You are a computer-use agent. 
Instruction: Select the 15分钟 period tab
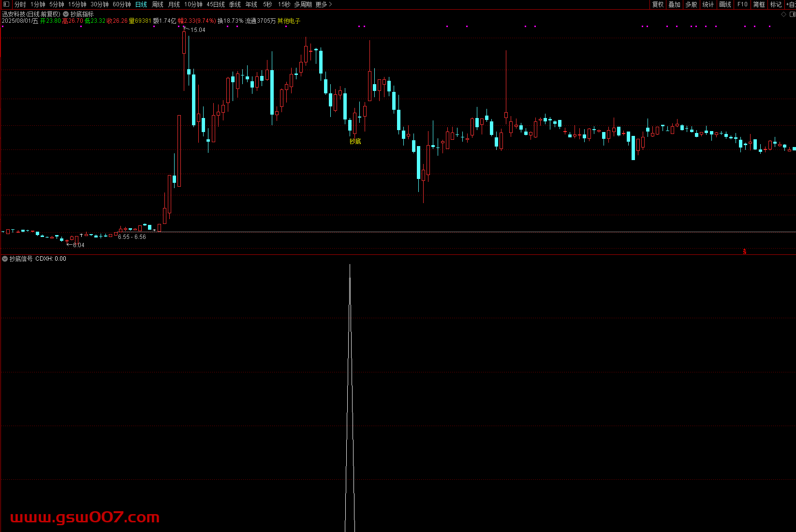click(77, 4)
